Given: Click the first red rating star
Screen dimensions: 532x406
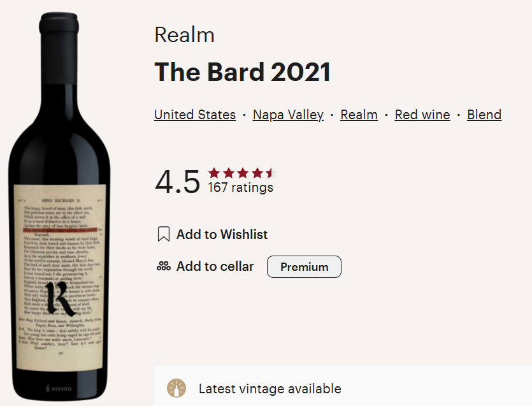Looking at the screenshot, I should pyautogui.click(x=214, y=173).
